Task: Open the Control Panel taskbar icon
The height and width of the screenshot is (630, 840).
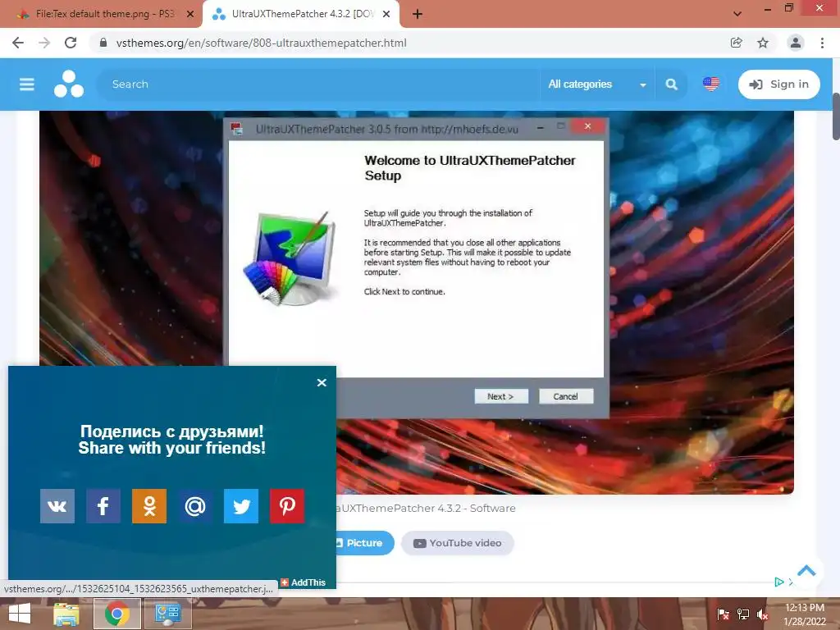Action: [168, 614]
